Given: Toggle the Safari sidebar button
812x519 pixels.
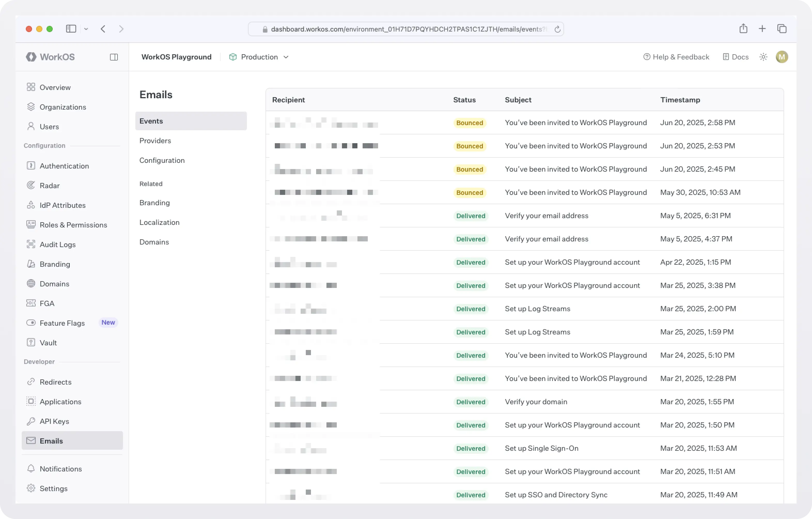Looking at the screenshot, I should coord(71,29).
